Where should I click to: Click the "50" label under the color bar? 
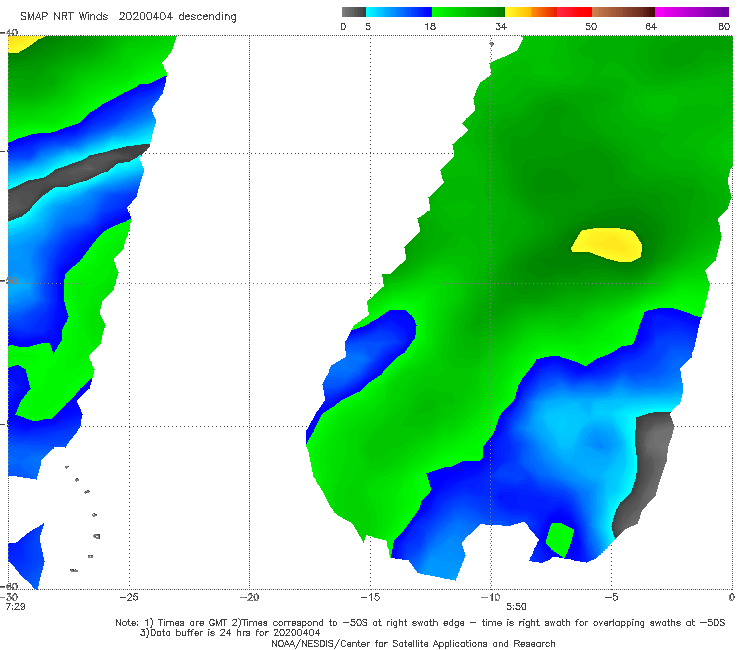591,26
